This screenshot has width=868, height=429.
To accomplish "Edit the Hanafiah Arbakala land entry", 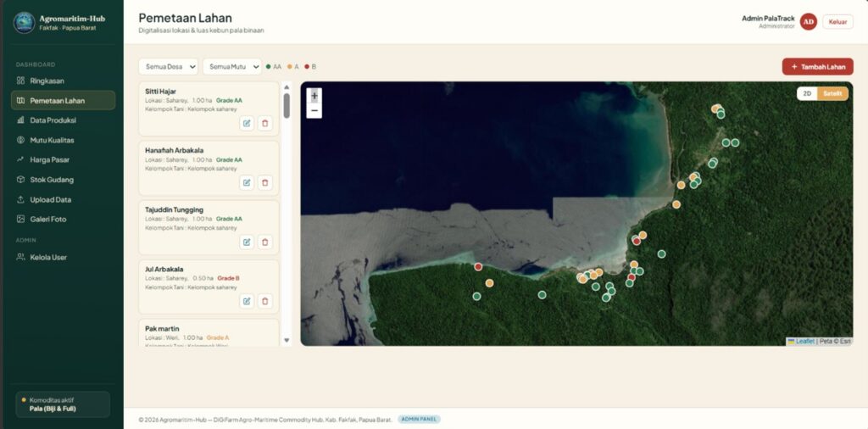I will pos(247,182).
